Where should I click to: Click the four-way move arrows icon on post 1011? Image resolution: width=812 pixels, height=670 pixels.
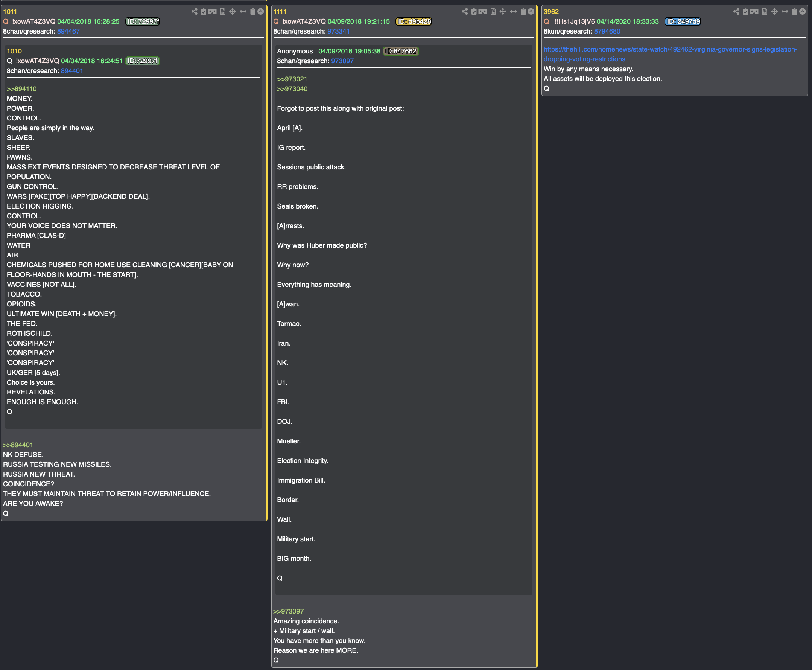point(233,12)
